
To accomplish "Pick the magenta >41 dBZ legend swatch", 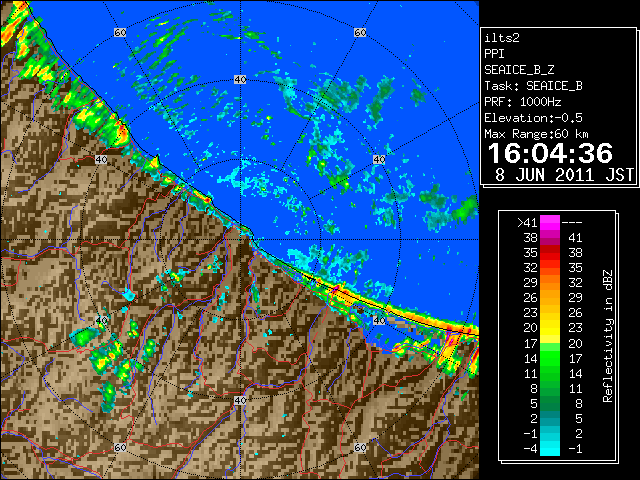I will pos(549,223).
